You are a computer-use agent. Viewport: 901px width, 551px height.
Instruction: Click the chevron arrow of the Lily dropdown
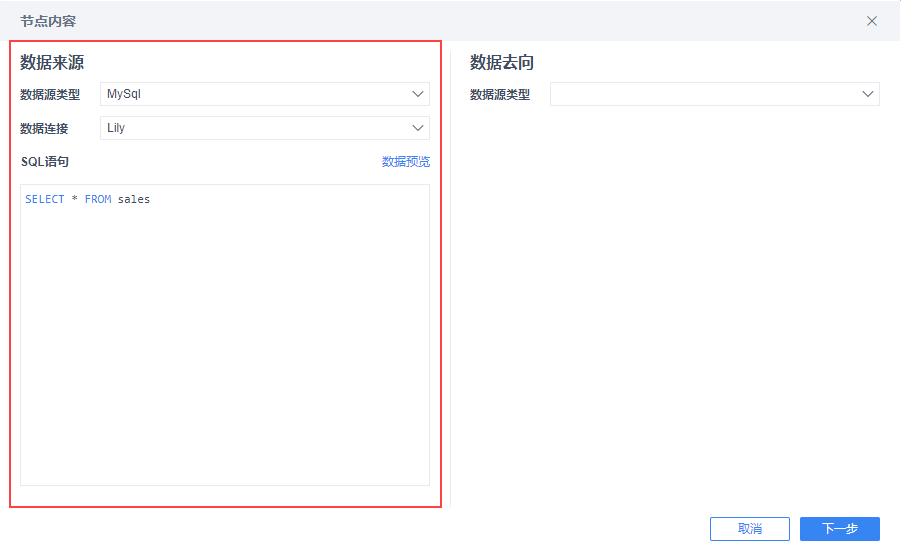coord(418,128)
